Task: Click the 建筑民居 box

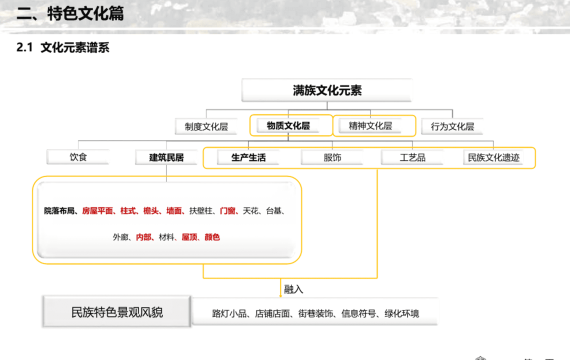Action: coord(166,157)
